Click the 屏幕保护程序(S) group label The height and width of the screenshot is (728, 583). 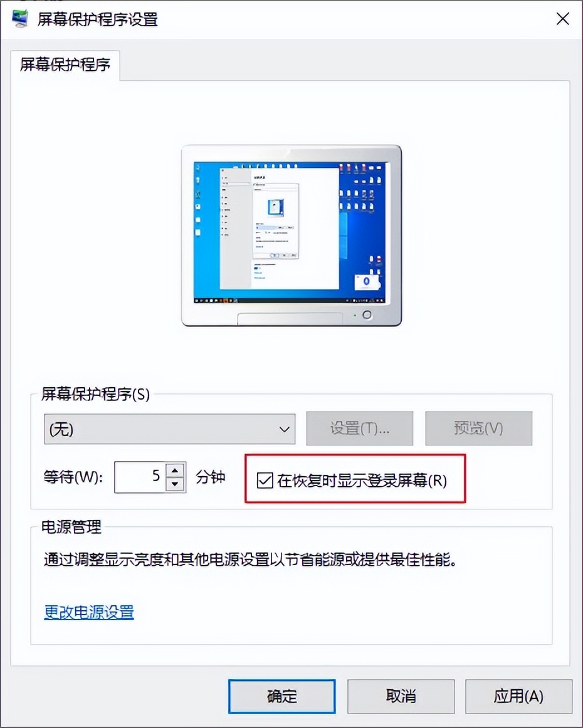pos(95,394)
